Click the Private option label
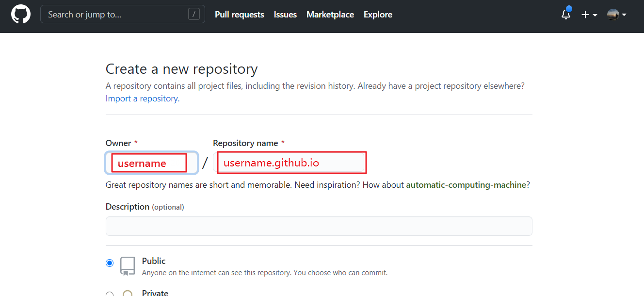This screenshot has width=644, height=296. 155,293
